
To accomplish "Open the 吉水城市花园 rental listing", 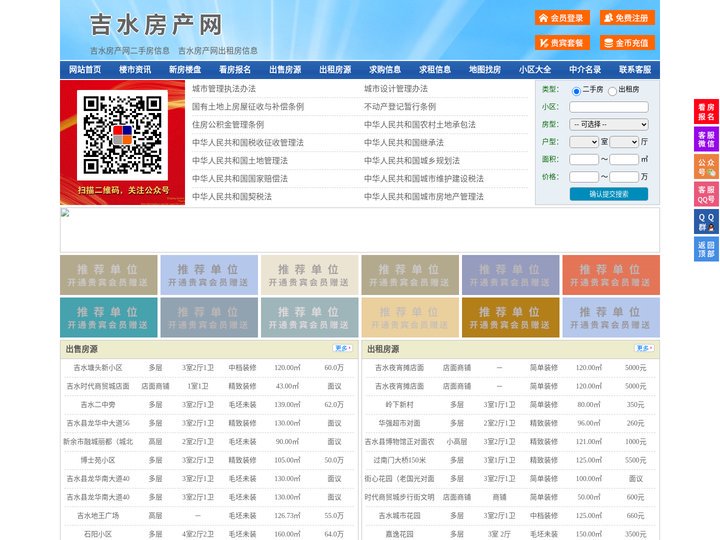I will [399, 516].
